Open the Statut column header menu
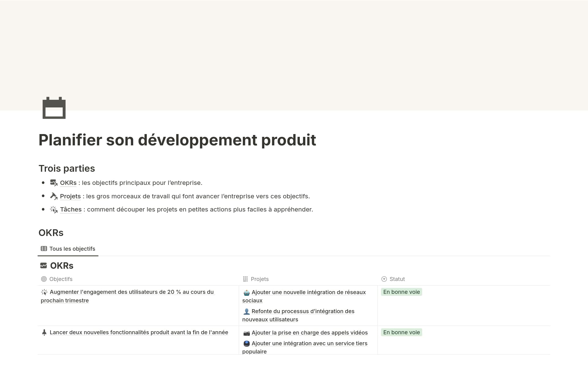The height and width of the screenshot is (367, 588). click(397, 279)
